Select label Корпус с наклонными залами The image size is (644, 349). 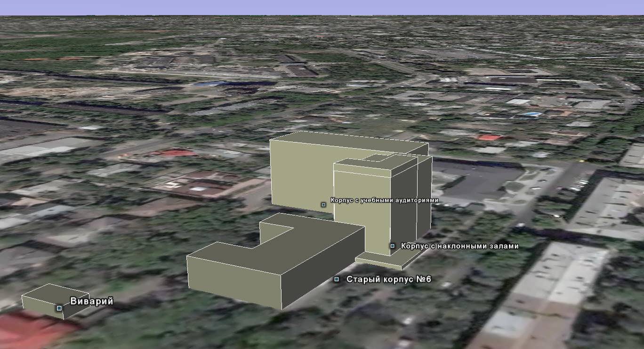(459, 246)
